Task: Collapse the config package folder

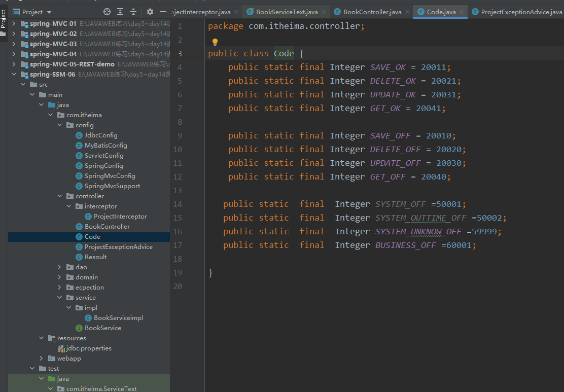Action: click(x=60, y=125)
